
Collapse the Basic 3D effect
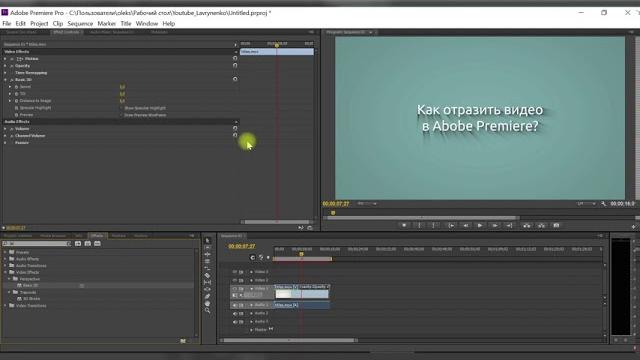pyautogui.click(x=5, y=80)
